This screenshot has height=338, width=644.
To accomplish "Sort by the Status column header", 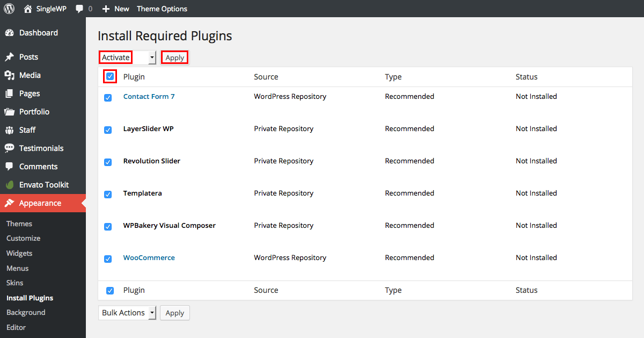I will [526, 77].
